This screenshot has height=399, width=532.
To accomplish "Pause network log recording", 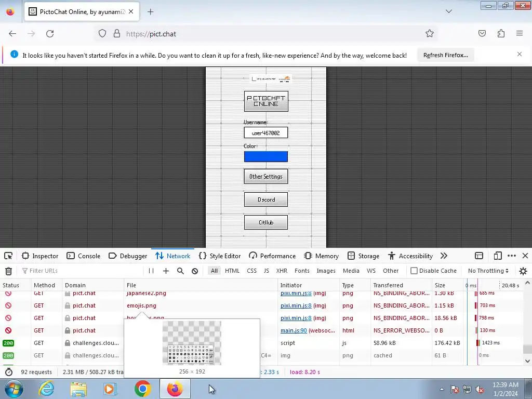I will tap(151, 271).
